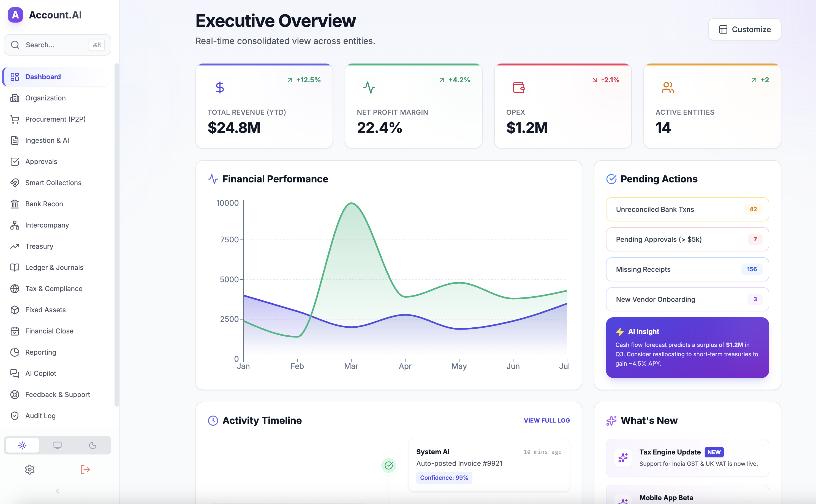The height and width of the screenshot is (504, 816).
Task: Collapse the sidebar with the chevron
Action: coord(57,491)
